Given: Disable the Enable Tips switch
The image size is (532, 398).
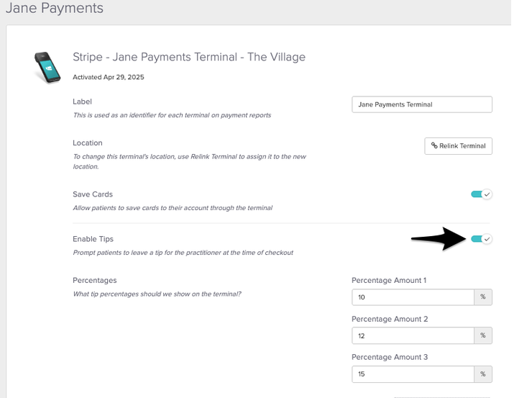Looking at the screenshot, I should [481, 239].
